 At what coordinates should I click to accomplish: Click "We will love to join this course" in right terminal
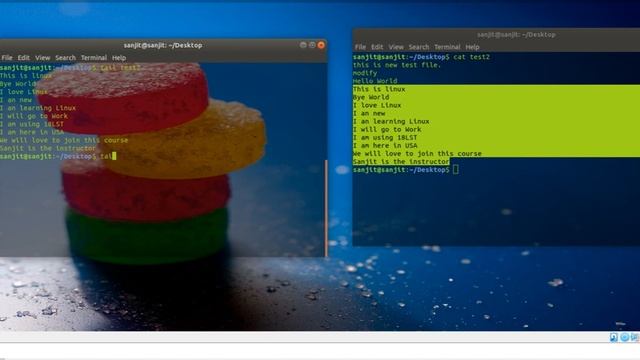417,153
